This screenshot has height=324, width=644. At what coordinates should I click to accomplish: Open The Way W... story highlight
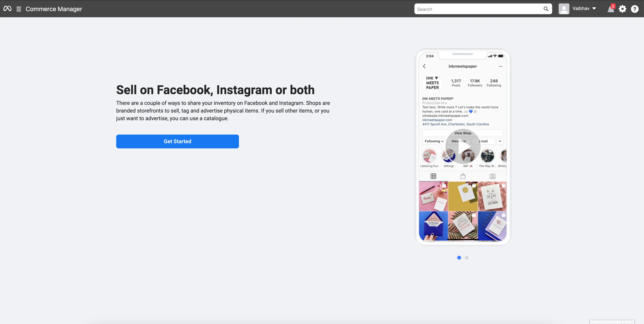(487, 158)
